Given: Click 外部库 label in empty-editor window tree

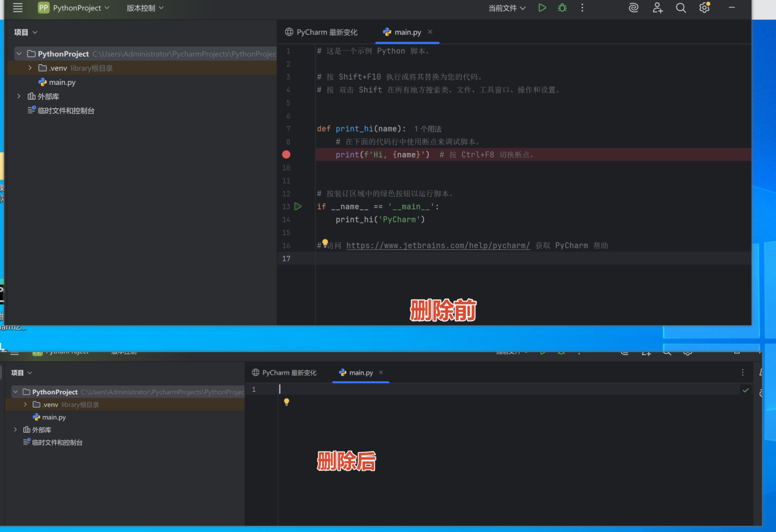Looking at the screenshot, I should tap(42, 430).
